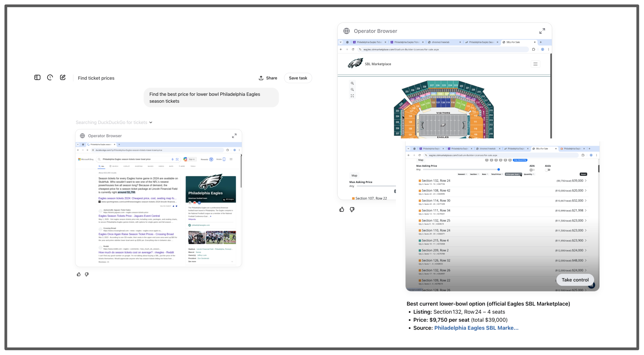Open extensions in the SBL Marketplace map browser
The image size is (644, 355).
pos(533,49)
